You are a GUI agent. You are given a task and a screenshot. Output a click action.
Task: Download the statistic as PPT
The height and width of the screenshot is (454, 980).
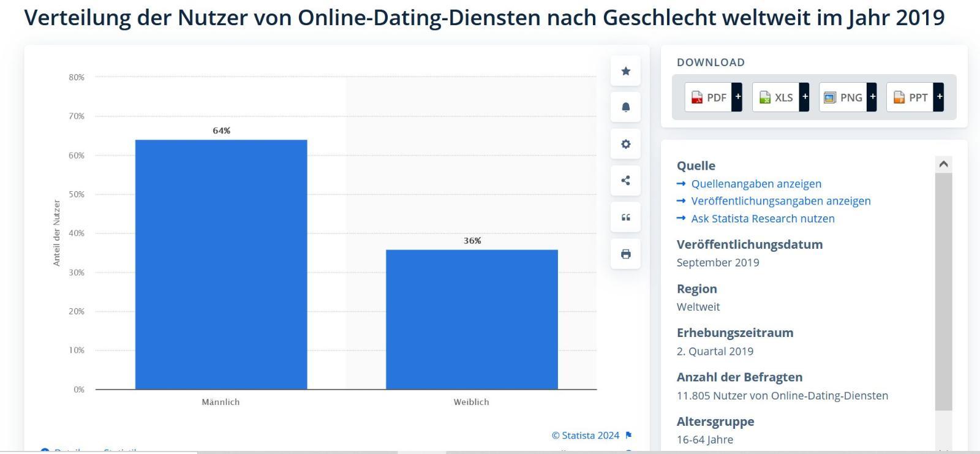click(x=910, y=97)
